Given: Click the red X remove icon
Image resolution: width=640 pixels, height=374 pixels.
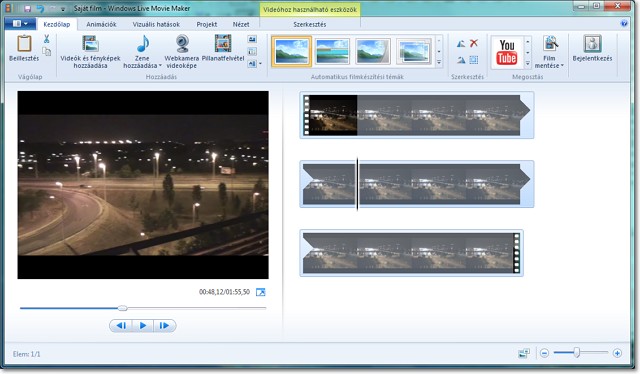Looking at the screenshot, I should (474, 43).
